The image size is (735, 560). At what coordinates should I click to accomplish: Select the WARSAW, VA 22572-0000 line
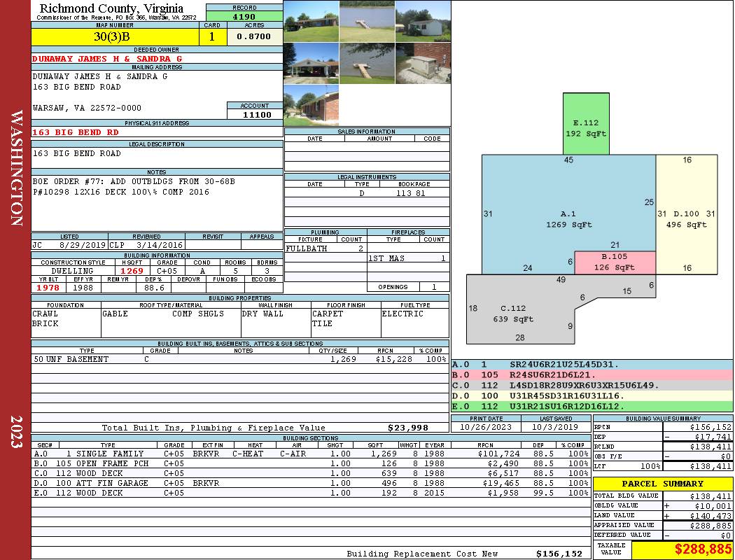coord(87,108)
